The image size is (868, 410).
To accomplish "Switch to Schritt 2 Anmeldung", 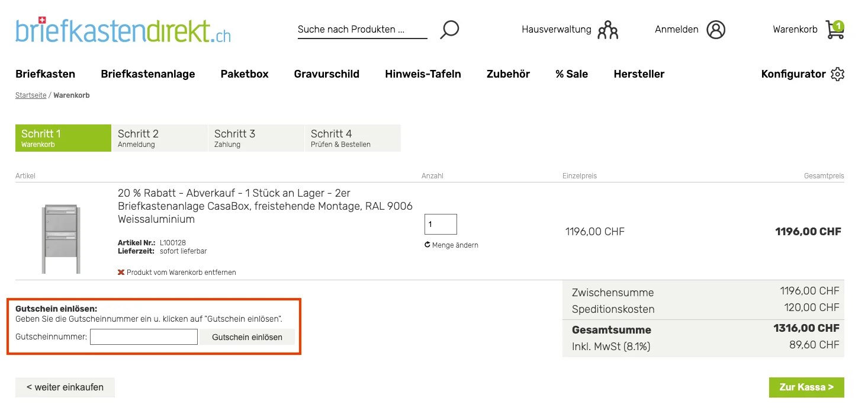I will pyautogui.click(x=160, y=137).
